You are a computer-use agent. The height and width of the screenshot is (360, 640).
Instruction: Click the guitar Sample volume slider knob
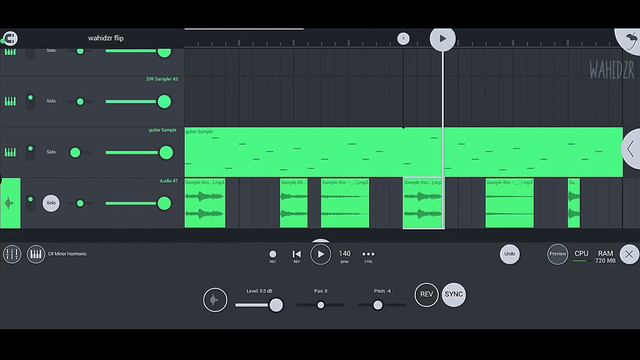(166, 153)
